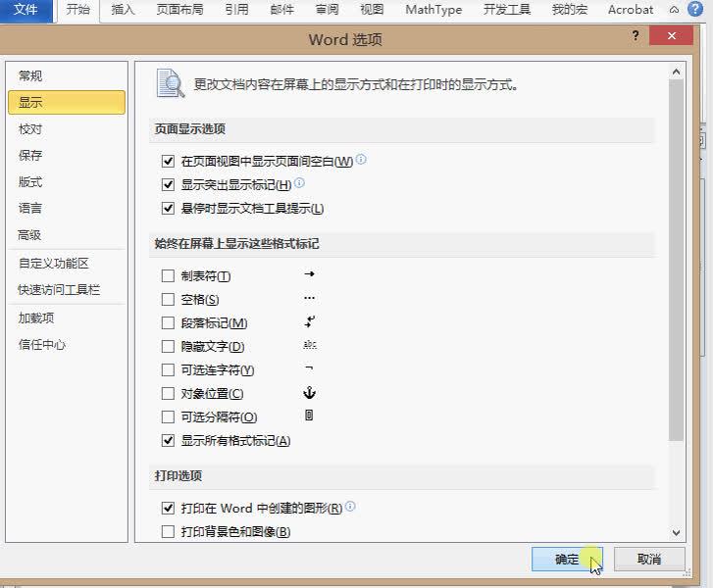Select 常规 in options sidebar

(67, 75)
